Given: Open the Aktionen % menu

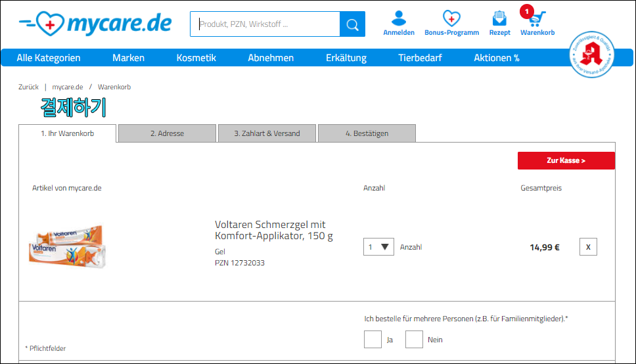Looking at the screenshot, I should (497, 58).
